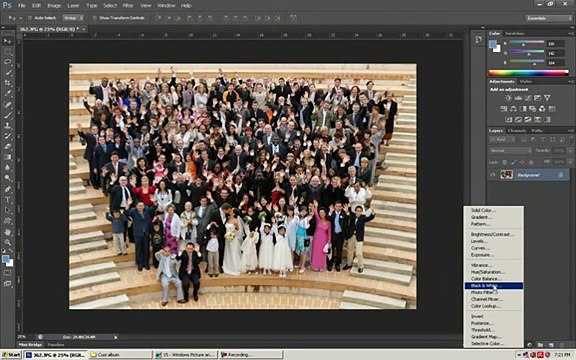This screenshot has height=360, width=576.
Task: Add a Color Balance adjustment icon
Action: (513, 109)
